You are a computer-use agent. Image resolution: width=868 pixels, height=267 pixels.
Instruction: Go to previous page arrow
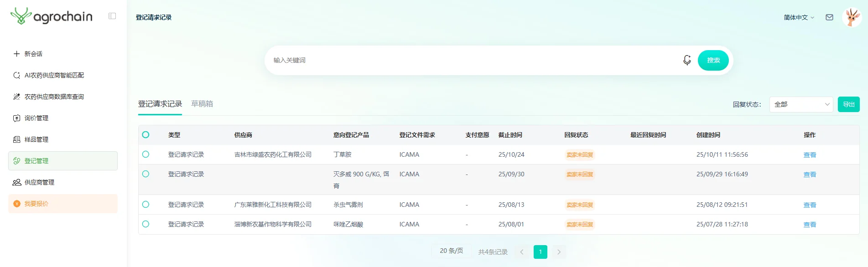pos(522,252)
